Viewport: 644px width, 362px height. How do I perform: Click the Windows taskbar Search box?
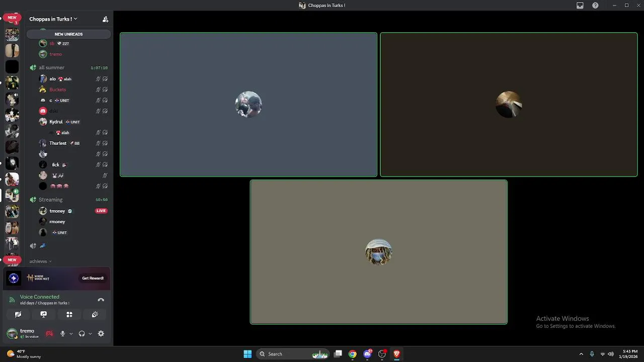(x=293, y=354)
